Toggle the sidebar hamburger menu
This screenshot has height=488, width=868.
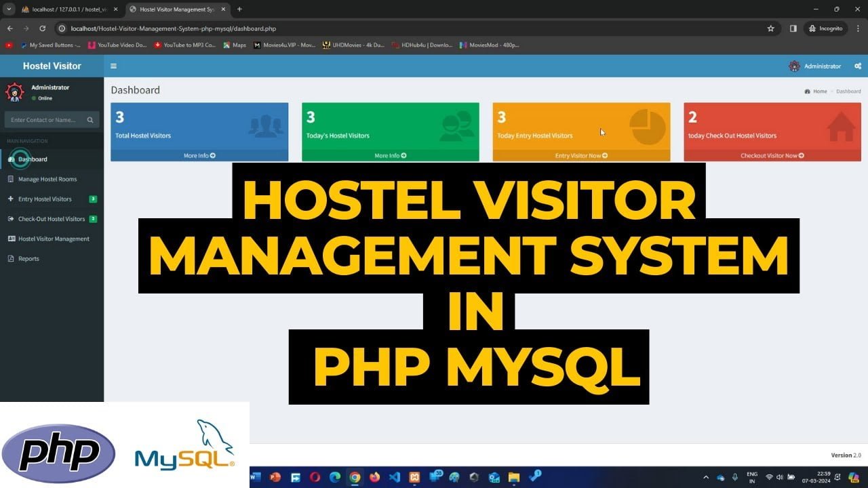click(113, 66)
